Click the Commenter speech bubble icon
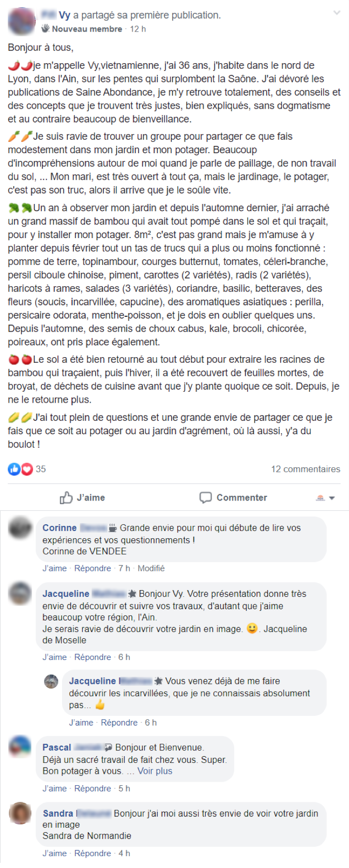 [206, 497]
